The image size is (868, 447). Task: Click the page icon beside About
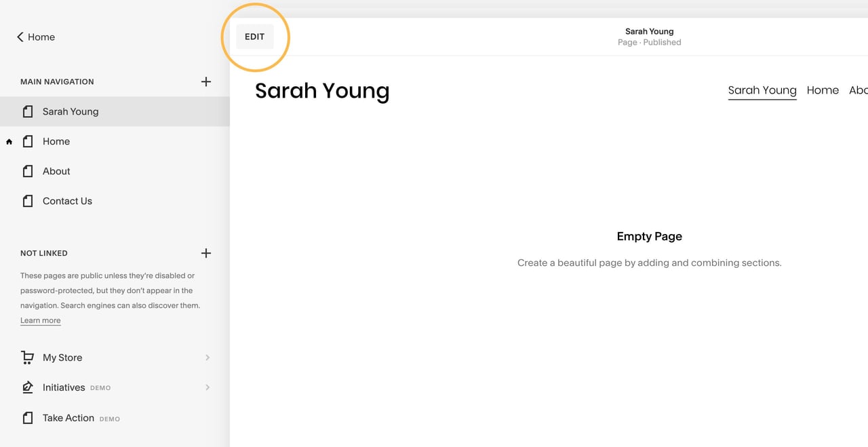tap(27, 171)
